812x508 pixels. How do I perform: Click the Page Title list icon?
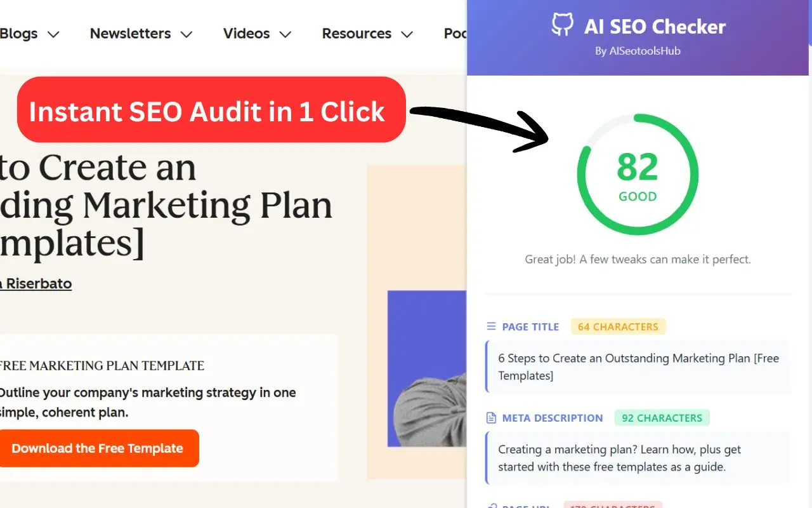coord(491,326)
